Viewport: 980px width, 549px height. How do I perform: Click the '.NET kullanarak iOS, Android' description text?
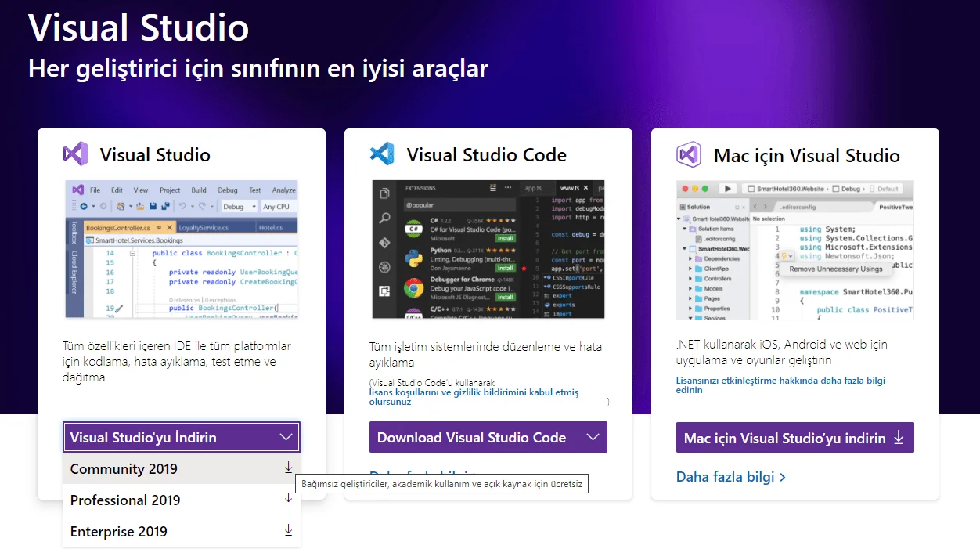tap(782, 352)
